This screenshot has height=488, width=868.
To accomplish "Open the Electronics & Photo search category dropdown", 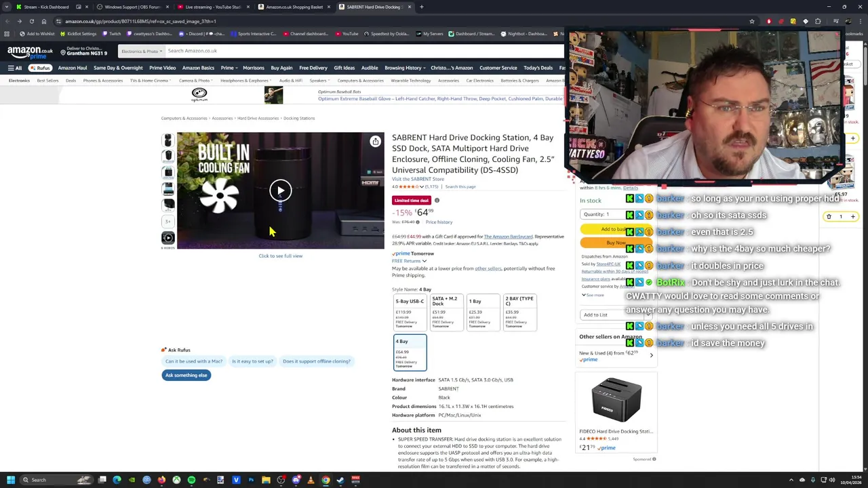I will point(140,52).
